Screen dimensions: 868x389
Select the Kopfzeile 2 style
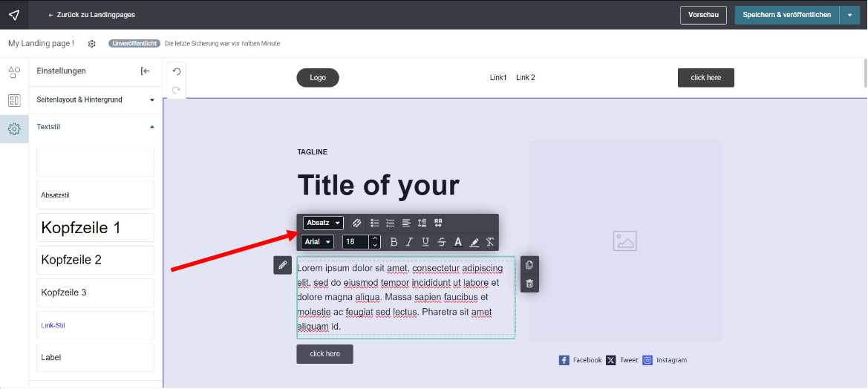point(95,260)
